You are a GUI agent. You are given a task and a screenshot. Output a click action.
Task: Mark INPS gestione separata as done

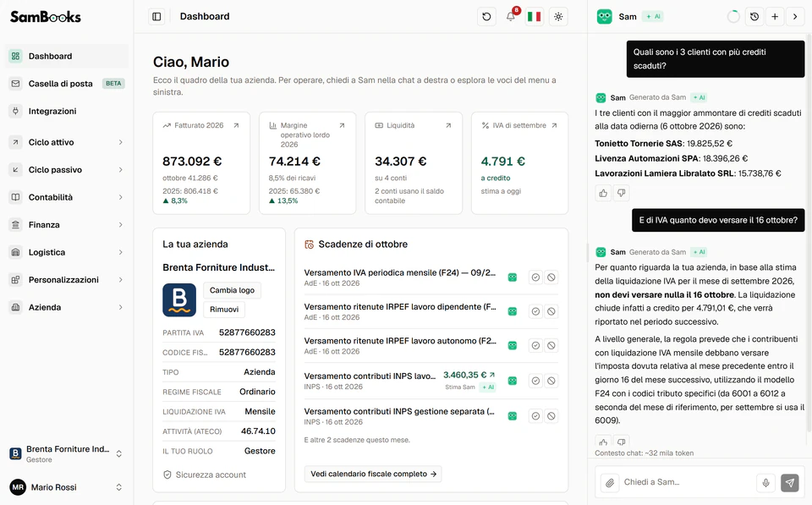(x=535, y=416)
